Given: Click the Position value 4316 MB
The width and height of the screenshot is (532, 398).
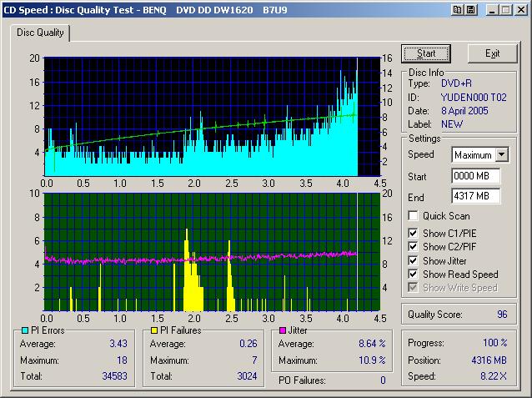Looking at the screenshot, I should click(x=489, y=360).
